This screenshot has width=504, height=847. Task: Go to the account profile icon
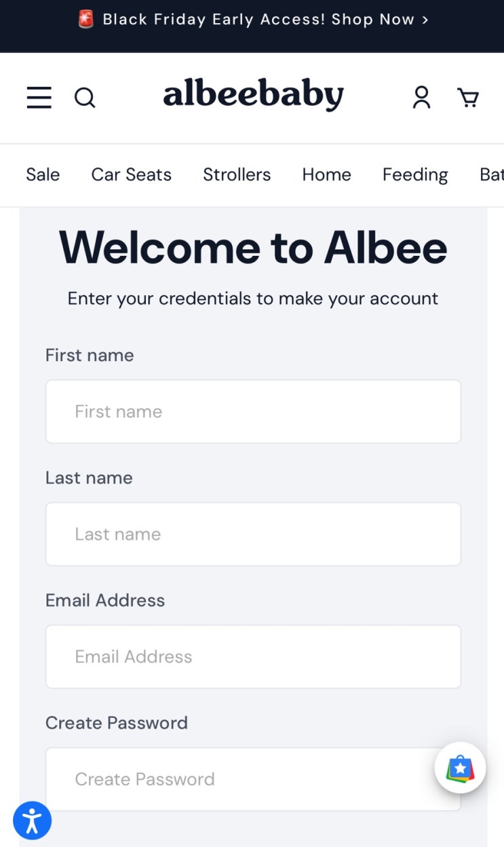click(421, 97)
